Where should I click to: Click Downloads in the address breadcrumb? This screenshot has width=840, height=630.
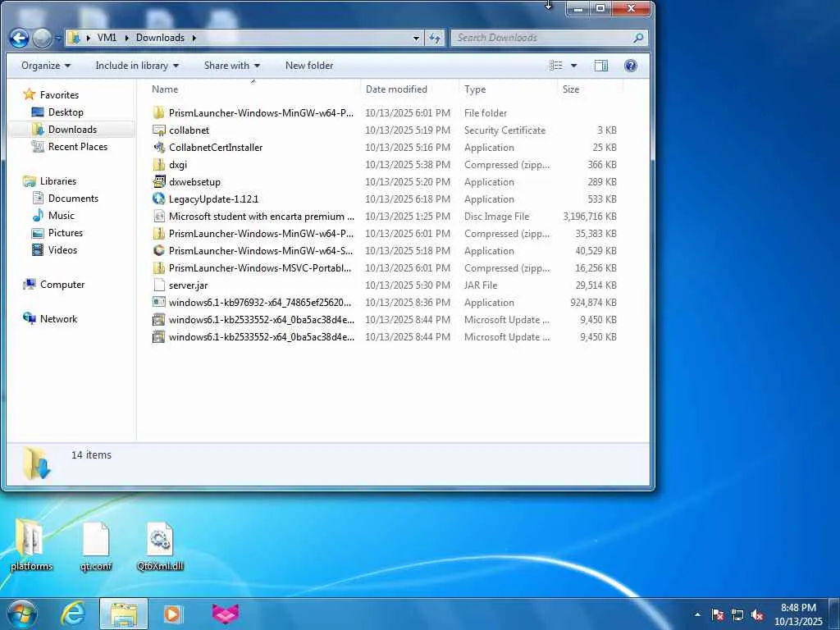160,38
